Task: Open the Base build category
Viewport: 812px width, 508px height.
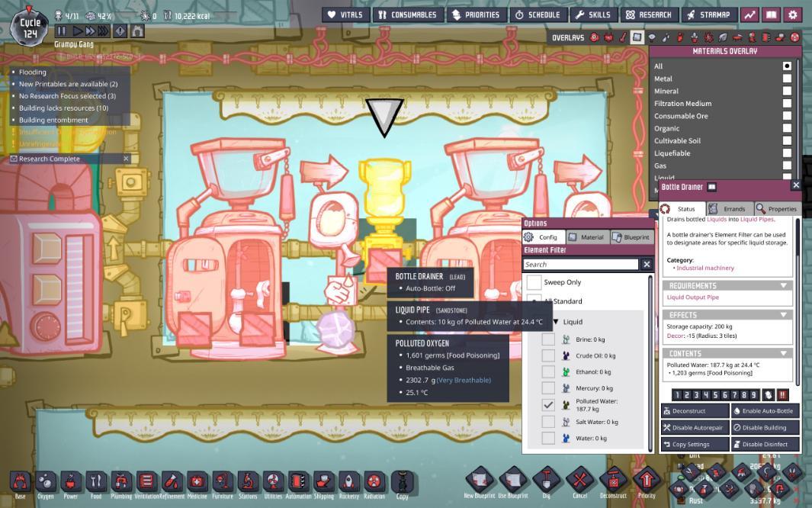Action: [20, 481]
